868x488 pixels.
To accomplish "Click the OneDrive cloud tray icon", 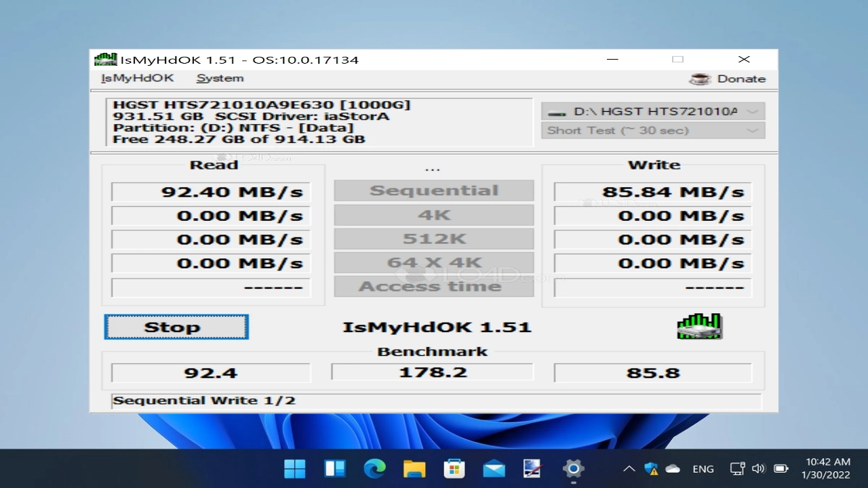I will (x=673, y=468).
